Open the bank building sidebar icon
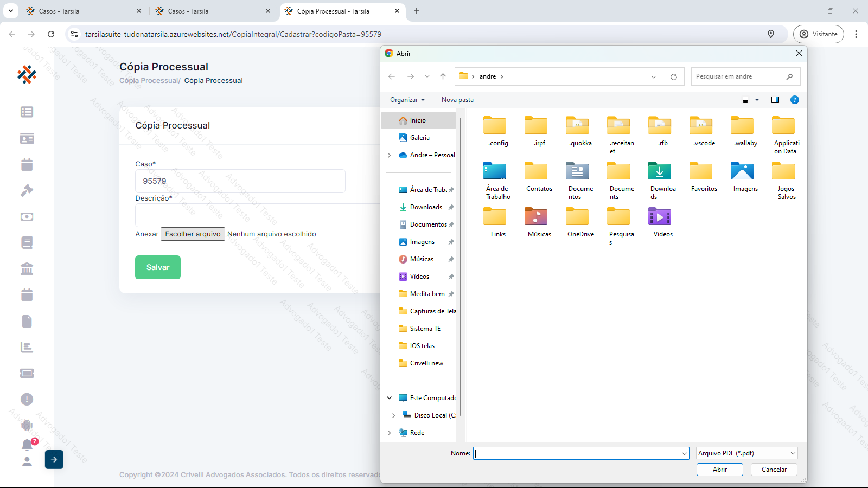The height and width of the screenshot is (488, 868). (27, 268)
